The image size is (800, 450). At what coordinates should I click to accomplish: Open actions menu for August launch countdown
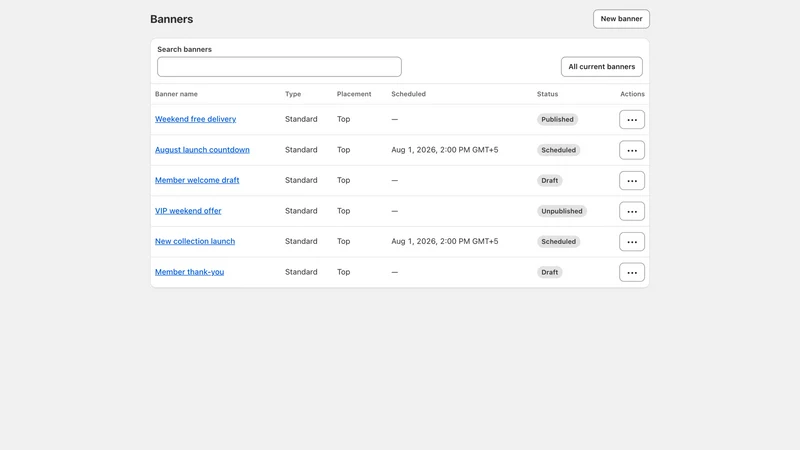pyautogui.click(x=632, y=150)
